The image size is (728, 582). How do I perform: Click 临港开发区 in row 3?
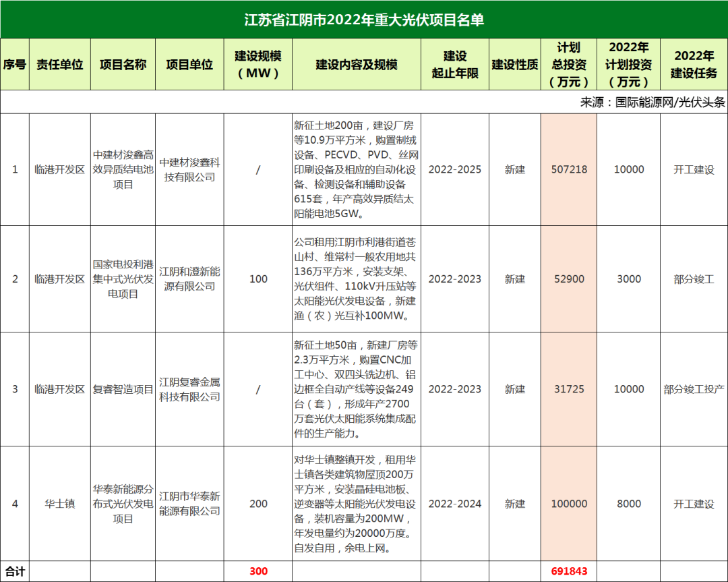coord(60,389)
